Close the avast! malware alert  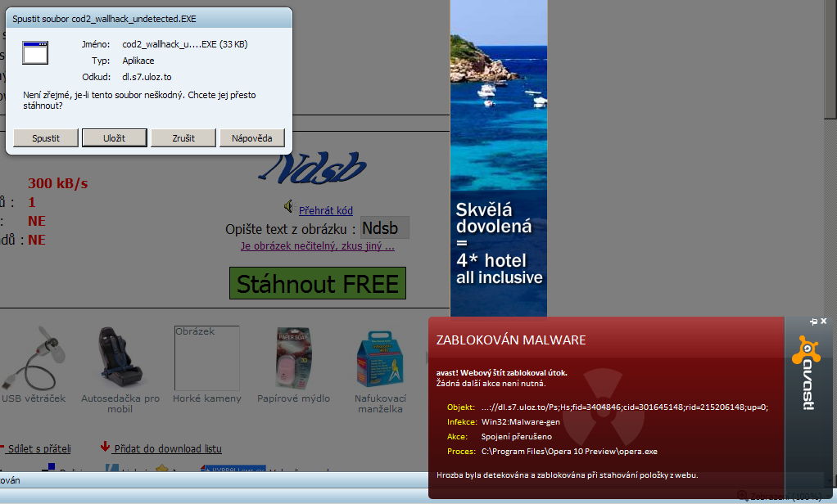[824, 321]
